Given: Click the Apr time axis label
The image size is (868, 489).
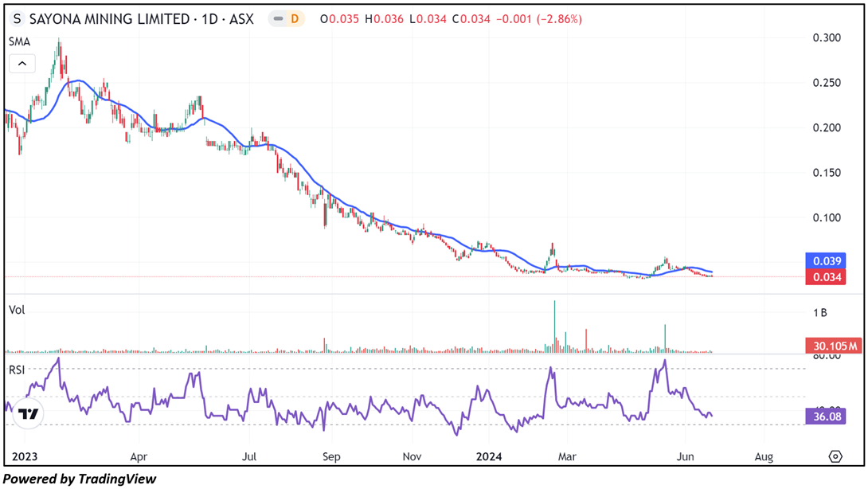Looking at the screenshot, I should click(139, 457).
